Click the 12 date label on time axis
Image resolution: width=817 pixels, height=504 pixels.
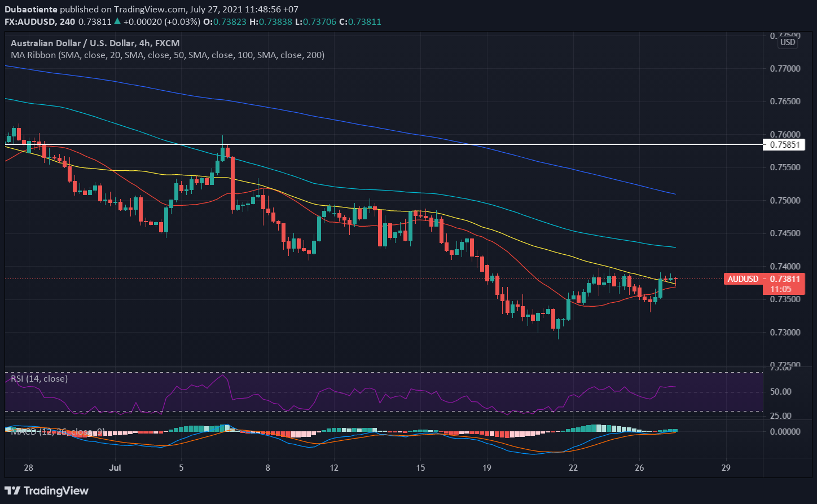pyautogui.click(x=333, y=468)
